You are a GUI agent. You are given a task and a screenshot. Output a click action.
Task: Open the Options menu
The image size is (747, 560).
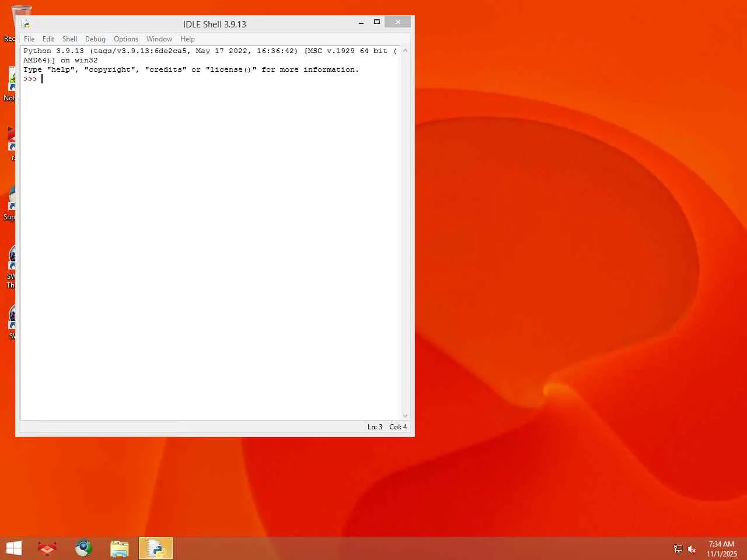point(126,39)
